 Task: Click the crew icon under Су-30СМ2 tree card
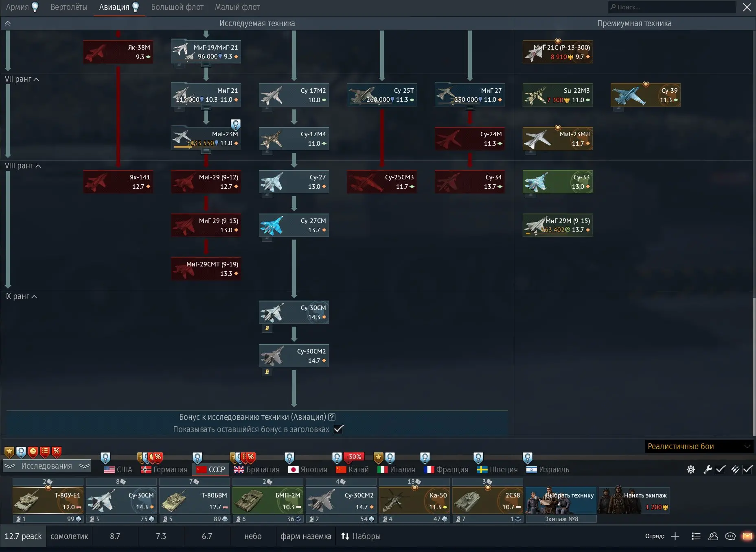tap(267, 372)
